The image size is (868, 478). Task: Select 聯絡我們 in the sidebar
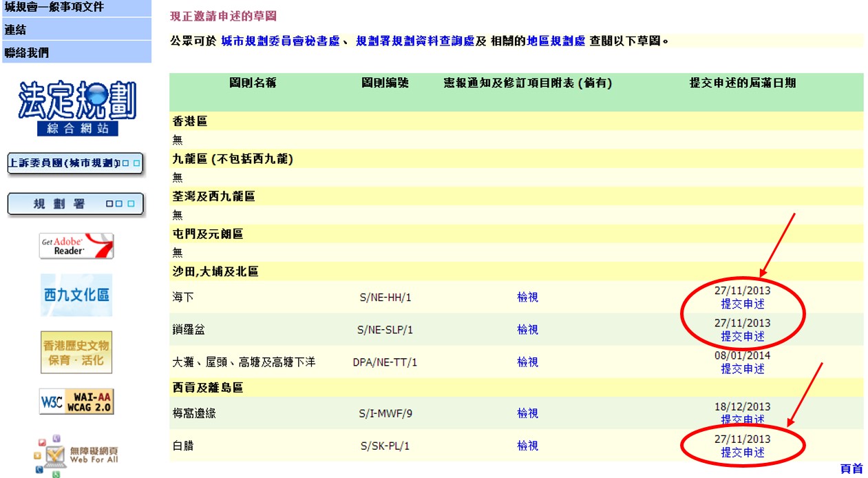tap(27, 52)
